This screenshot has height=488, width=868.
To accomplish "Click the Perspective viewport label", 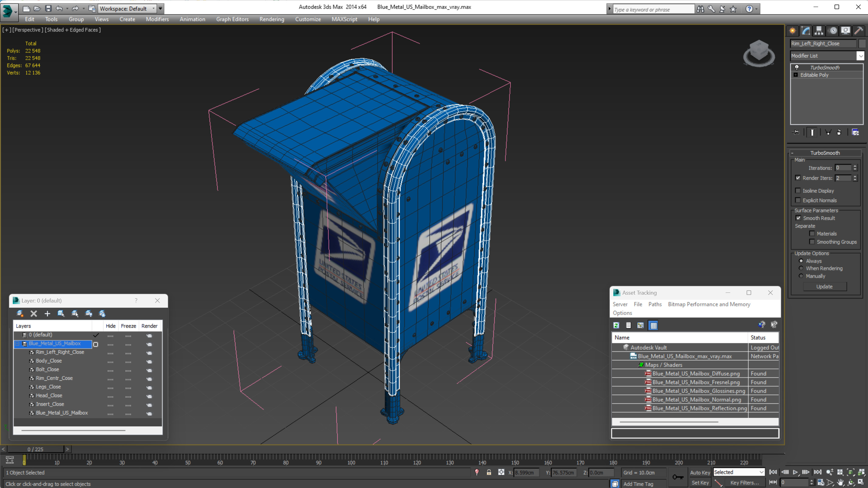I will click(28, 29).
